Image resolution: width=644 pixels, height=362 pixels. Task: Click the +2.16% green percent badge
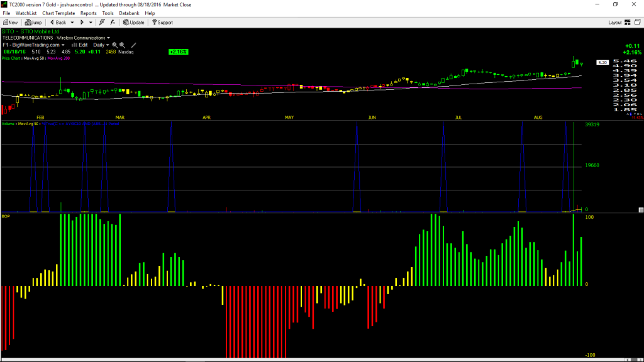[178, 52]
